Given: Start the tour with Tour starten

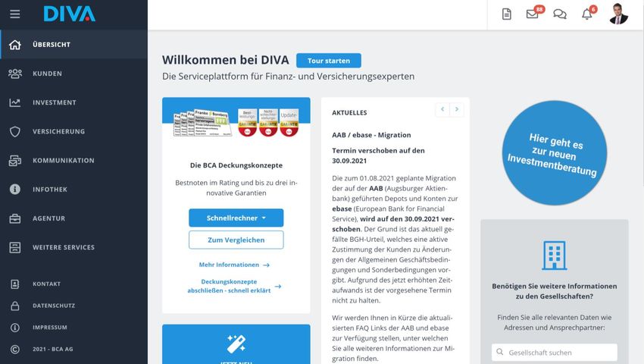Looking at the screenshot, I should click(x=329, y=61).
